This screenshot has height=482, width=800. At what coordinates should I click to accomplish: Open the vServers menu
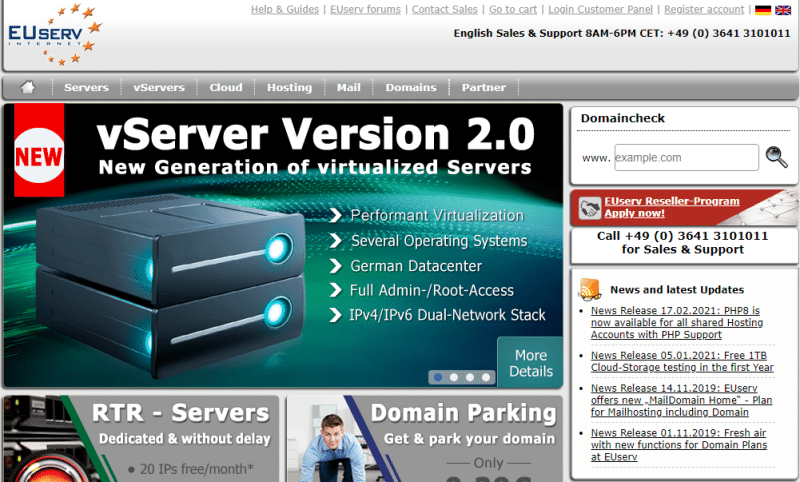point(159,87)
